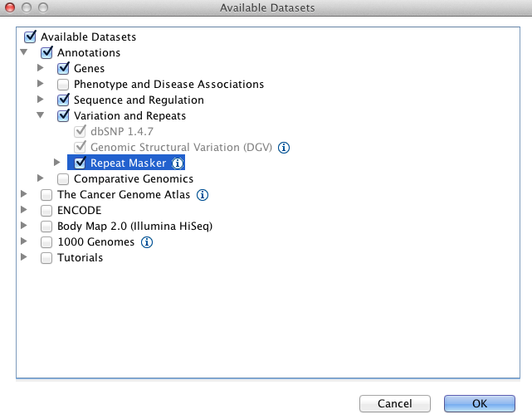Check the ENCODE dataset checkbox
This screenshot has height=419, width=532.
coord(46,211)
